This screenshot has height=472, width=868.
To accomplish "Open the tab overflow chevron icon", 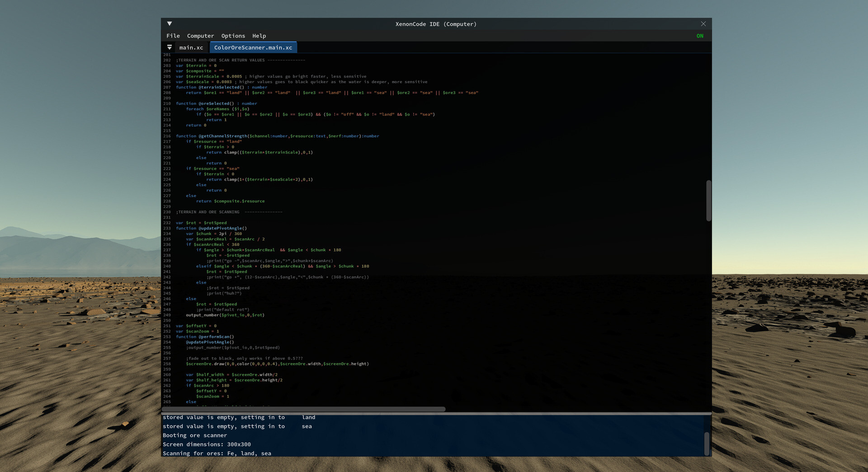I will [170, 47].
